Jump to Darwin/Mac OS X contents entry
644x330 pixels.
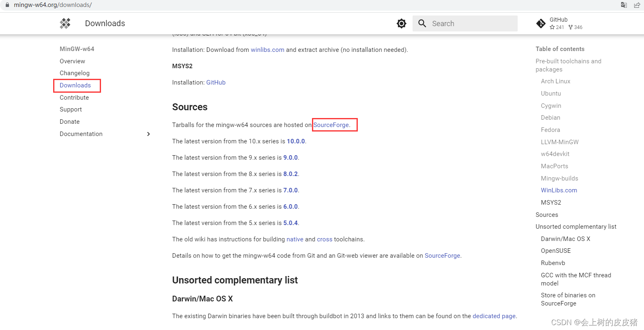(565, 239)
